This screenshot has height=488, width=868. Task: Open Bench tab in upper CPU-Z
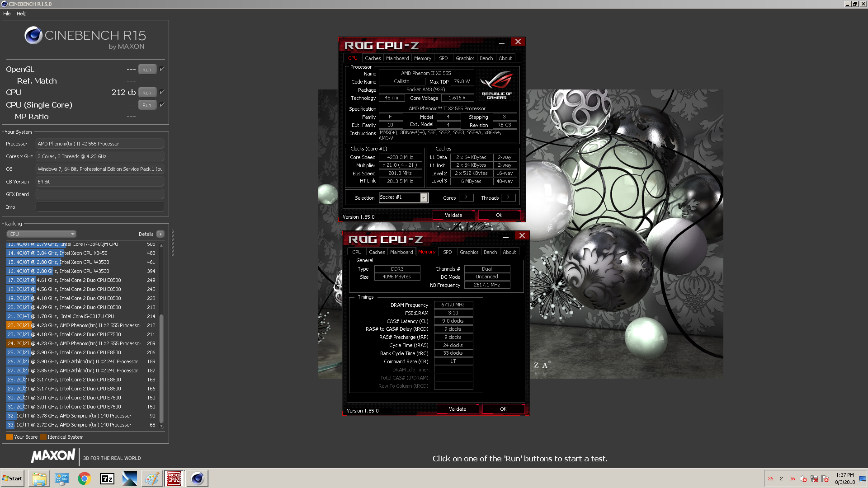486,58
